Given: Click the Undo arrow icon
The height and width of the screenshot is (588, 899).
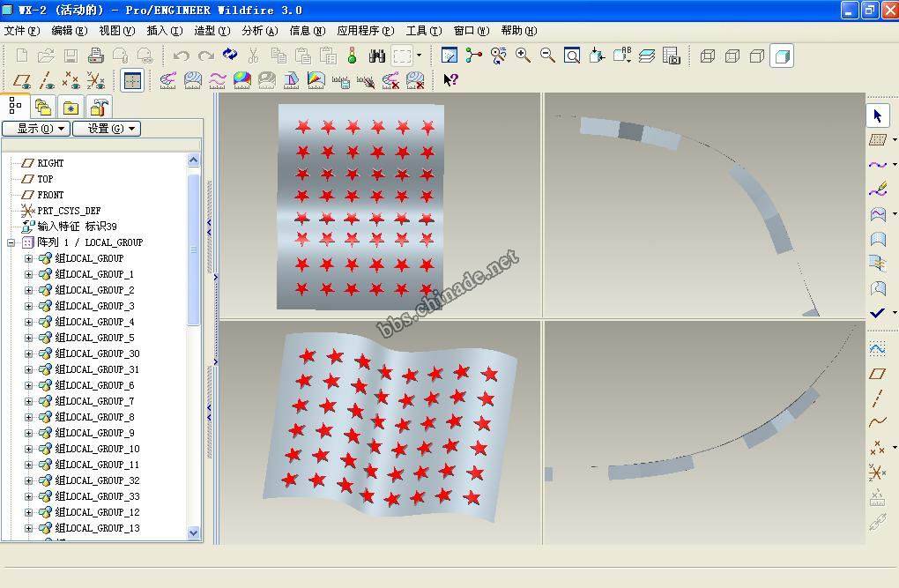Looking at the screenshot, I should [182, 56].
